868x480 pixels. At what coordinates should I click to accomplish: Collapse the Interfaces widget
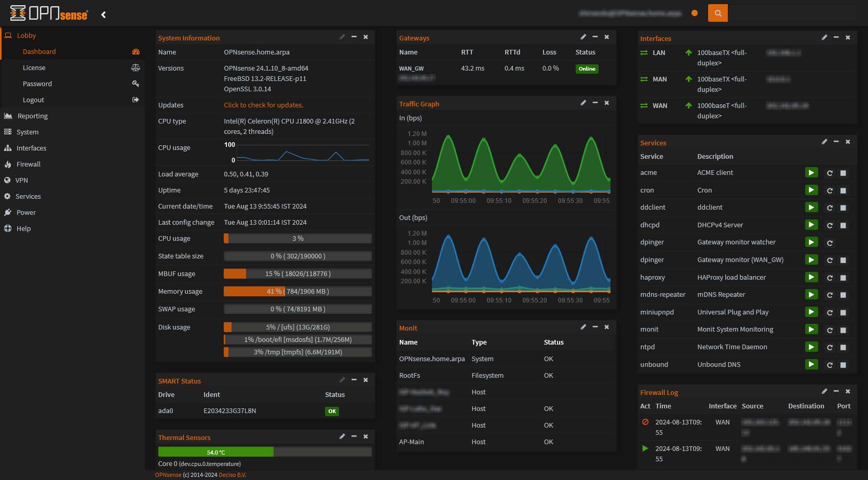[836, 37]
